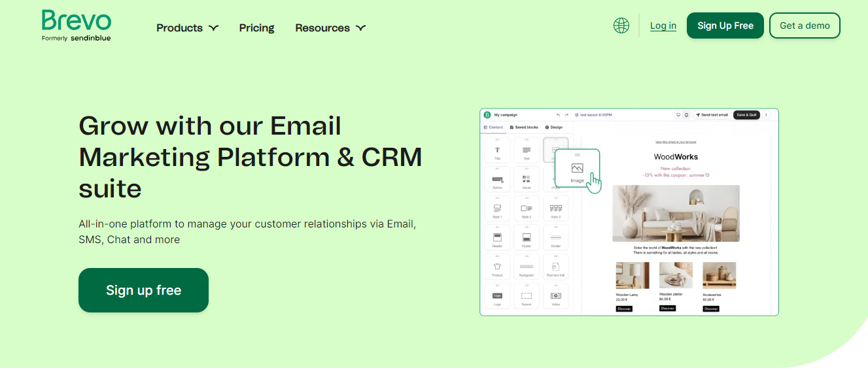Switch to the Content tab in editor
The height and width of the screenshot is (385, 868).
tap(493, 127)
